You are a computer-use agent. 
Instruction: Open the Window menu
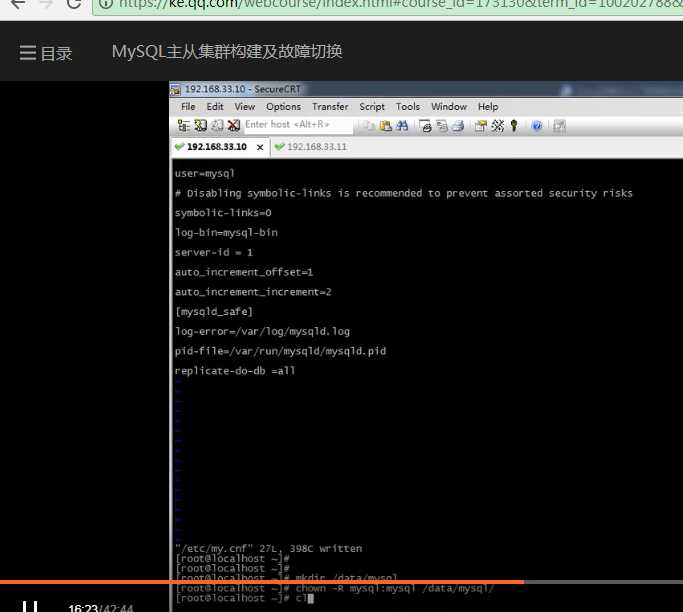tap(449, 107)
